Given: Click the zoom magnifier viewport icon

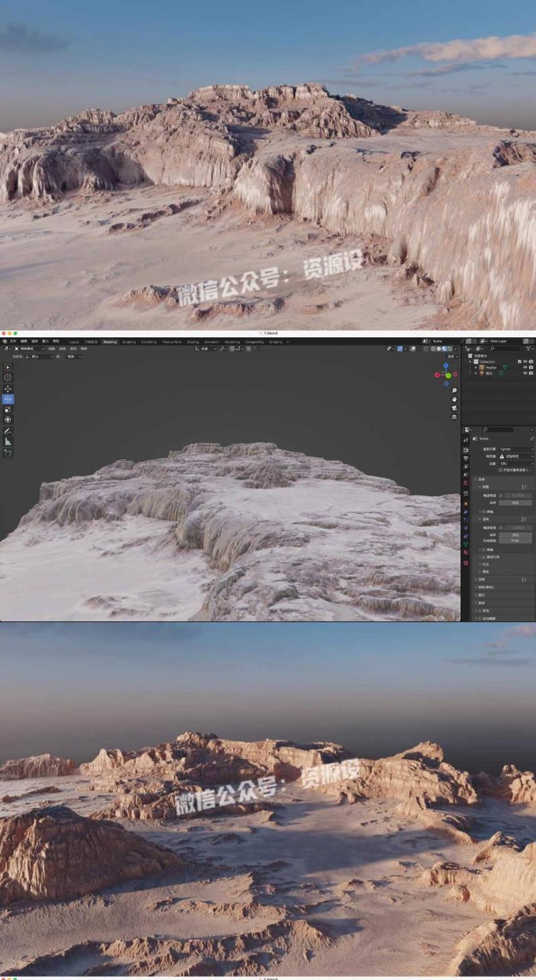Looking at the screenshot, I should (454, 390).
